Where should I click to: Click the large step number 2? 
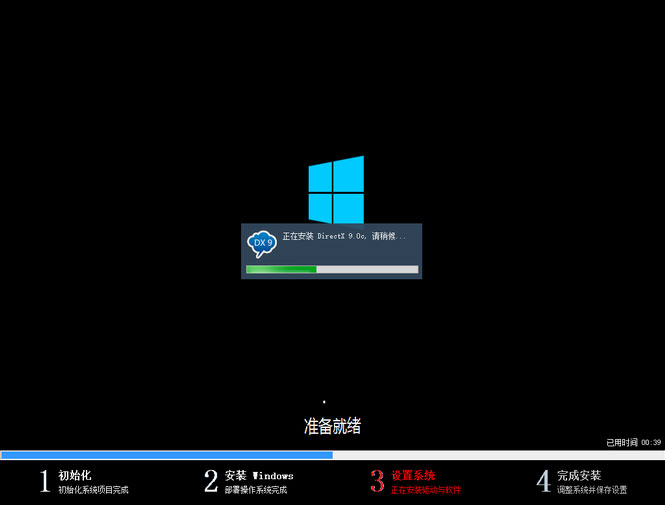[x=211, y=481]
